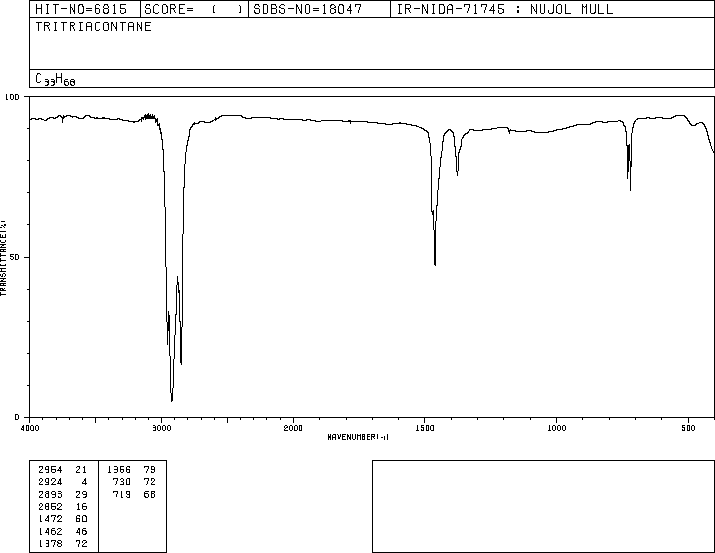The image size is (715, 553).
Task: Select the 2964 peak table entry
Action: 62,469
